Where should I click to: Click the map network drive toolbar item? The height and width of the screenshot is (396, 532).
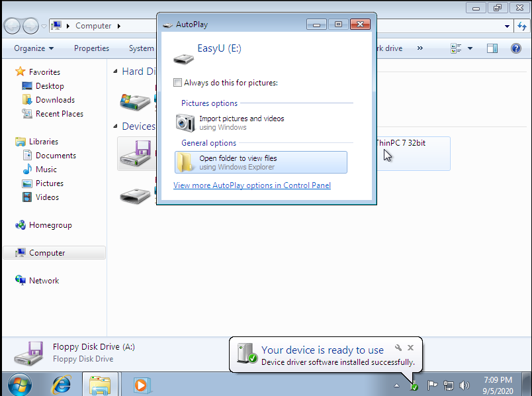coord(390,48)
